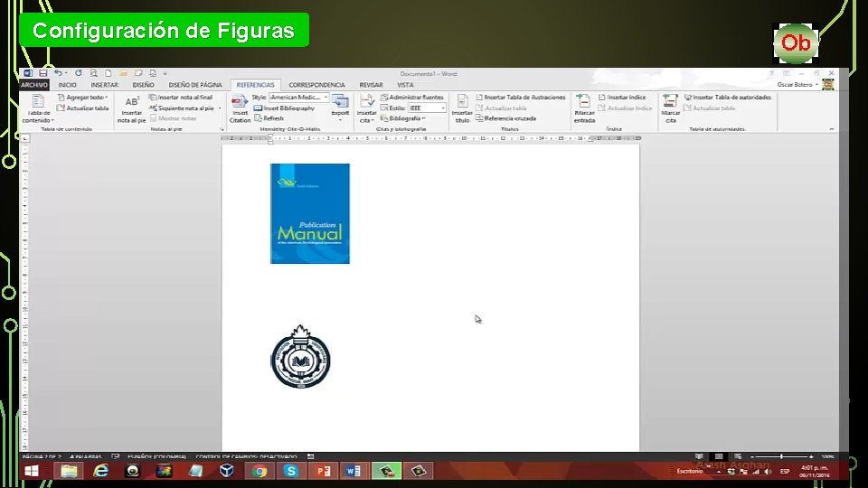868x488 pixels.
Task: Switch to web layout view icon
Action: point(738,456)
